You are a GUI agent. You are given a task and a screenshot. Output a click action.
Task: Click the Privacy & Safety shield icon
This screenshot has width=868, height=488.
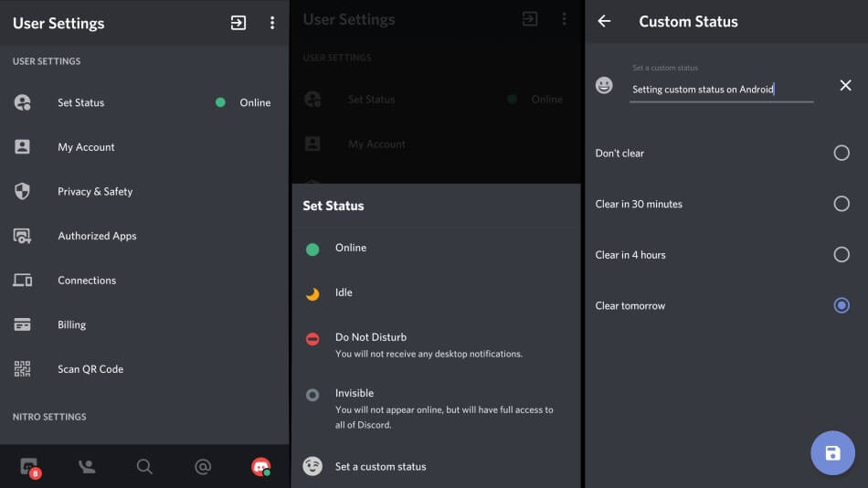pyautogui.click(x=22, y=191)
